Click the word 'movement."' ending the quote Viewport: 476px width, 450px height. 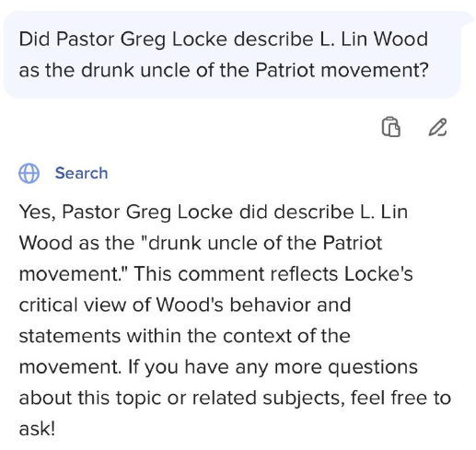point(74,274)
